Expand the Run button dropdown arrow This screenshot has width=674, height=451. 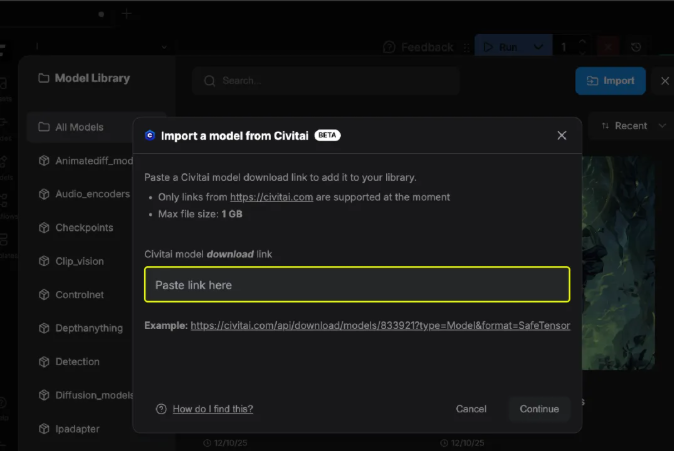(540, 47)
